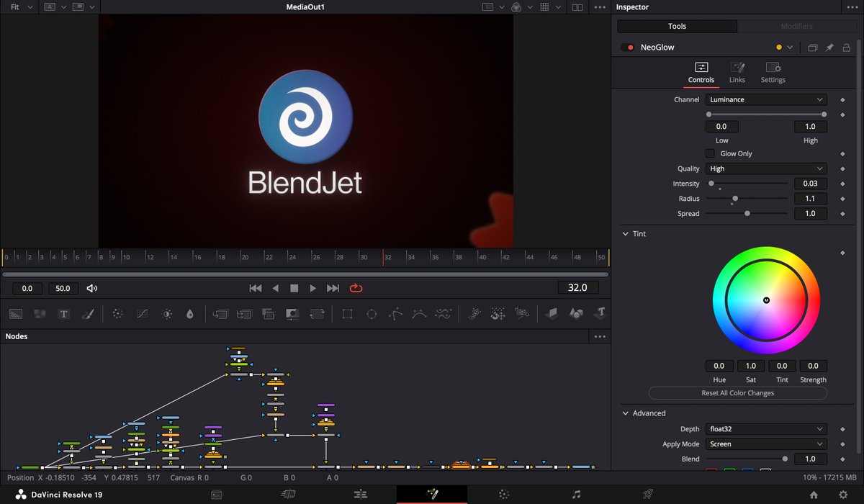Toggle loop playback button
This screenshot has height=504, width=864.
pos(356,288)
